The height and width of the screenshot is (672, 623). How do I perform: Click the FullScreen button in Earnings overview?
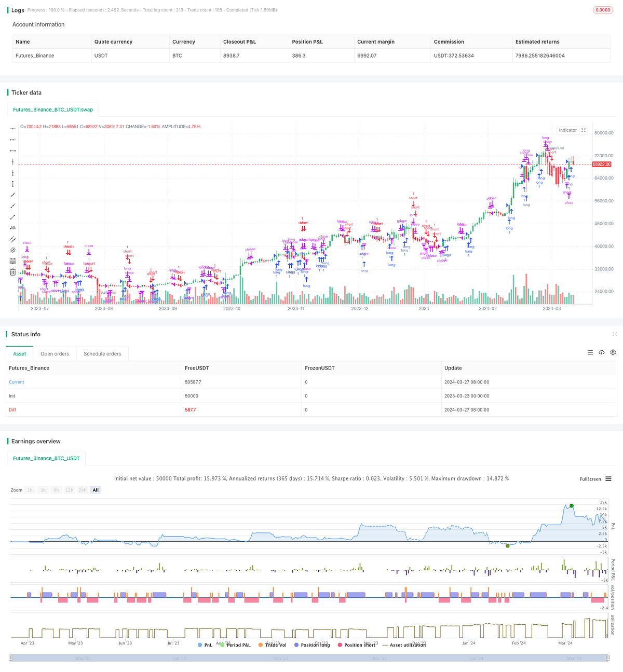pyautogui.click(x=590, y=479)
